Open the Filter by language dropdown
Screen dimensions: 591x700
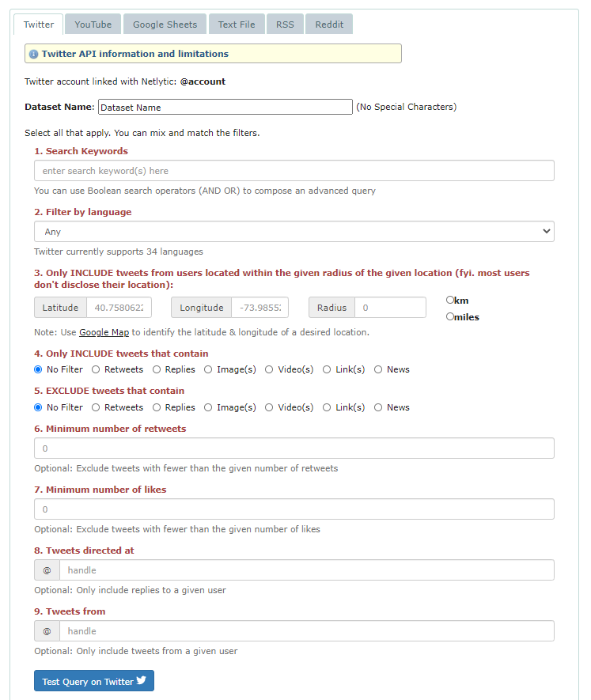tap(294, 232)
